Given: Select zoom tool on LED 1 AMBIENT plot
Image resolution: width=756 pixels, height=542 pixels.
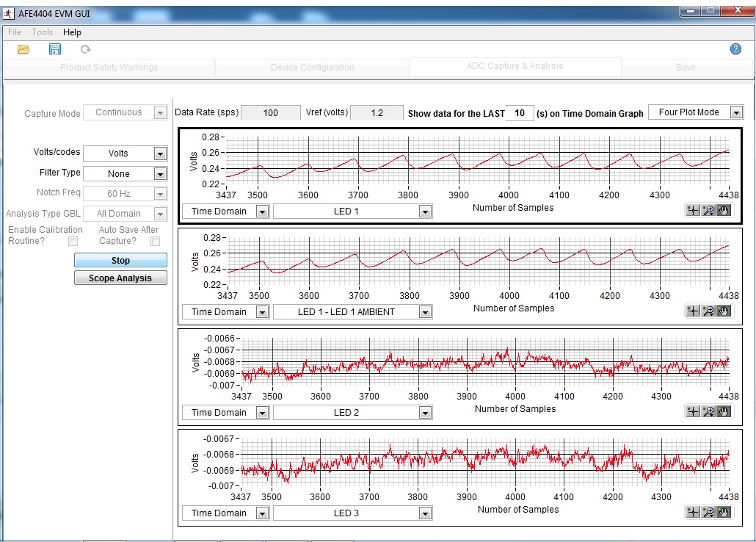Looking at the screenshot, I should (708, 311).
